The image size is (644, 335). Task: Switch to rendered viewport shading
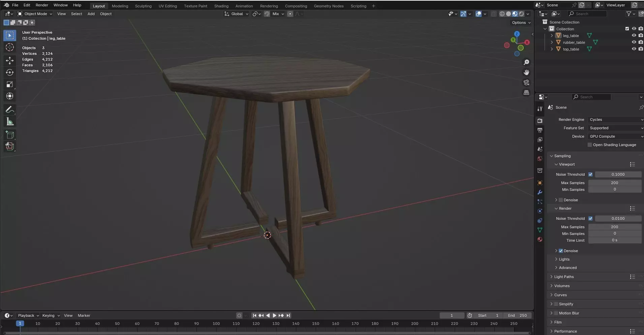click(x=521, y=14)
